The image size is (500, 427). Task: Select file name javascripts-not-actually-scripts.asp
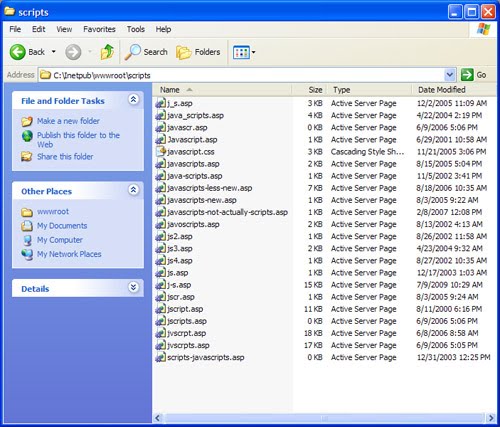tap(227, 212)
